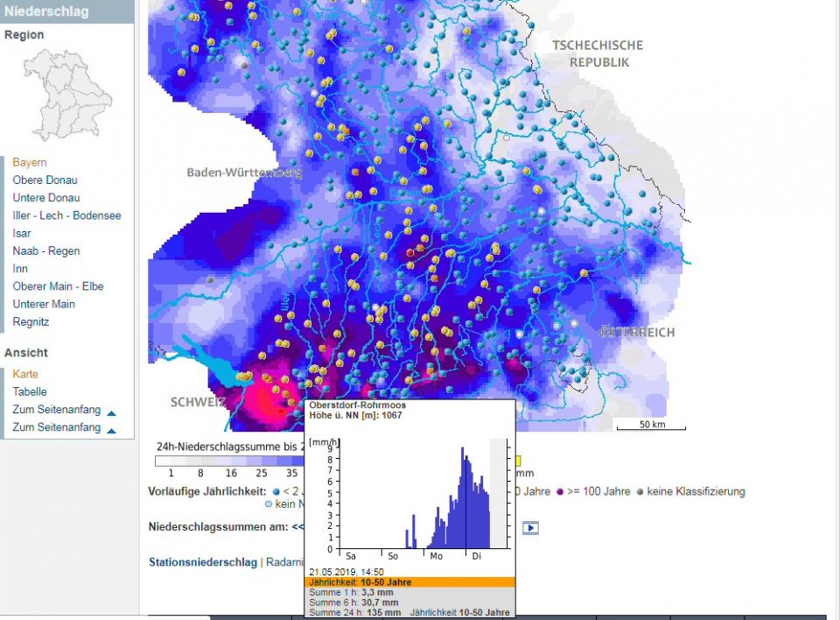
Task: Click the Bavaria region overview map
Action: coord(67,95)
